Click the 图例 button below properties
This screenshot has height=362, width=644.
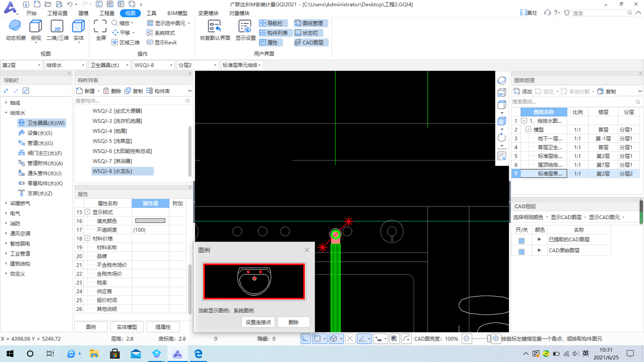91,327
